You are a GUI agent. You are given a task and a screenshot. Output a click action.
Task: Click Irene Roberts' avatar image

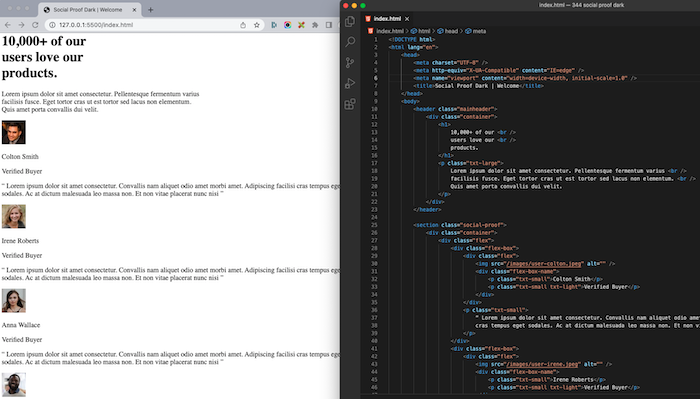13,216
